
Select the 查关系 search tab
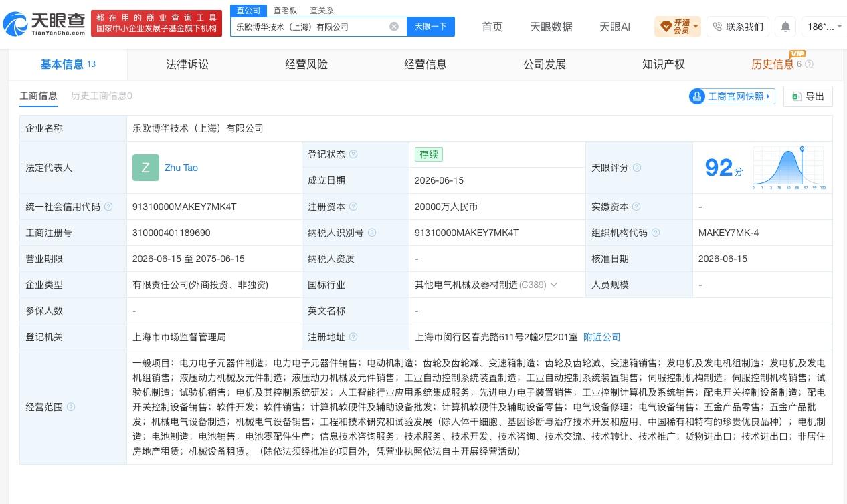(x=322, y=11)
